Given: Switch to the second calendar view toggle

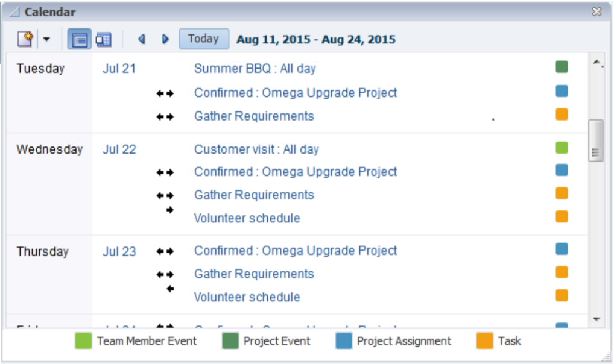Looking at the screenshot, I should [x=103, y=40].
